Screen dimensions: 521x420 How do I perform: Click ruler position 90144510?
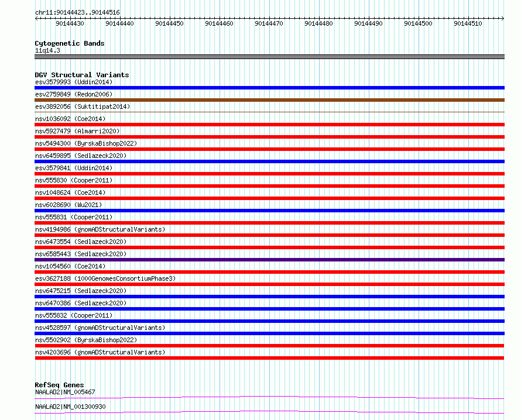tap(468, 23)
